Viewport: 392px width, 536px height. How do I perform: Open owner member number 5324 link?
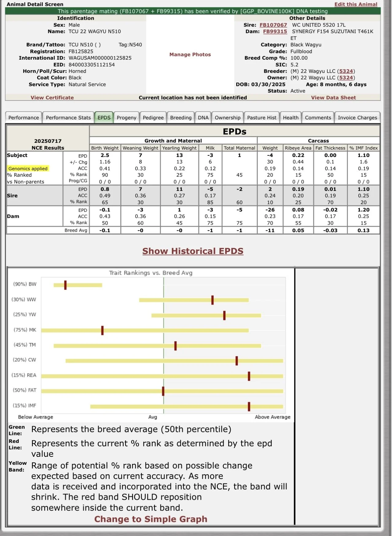(346, 78)
